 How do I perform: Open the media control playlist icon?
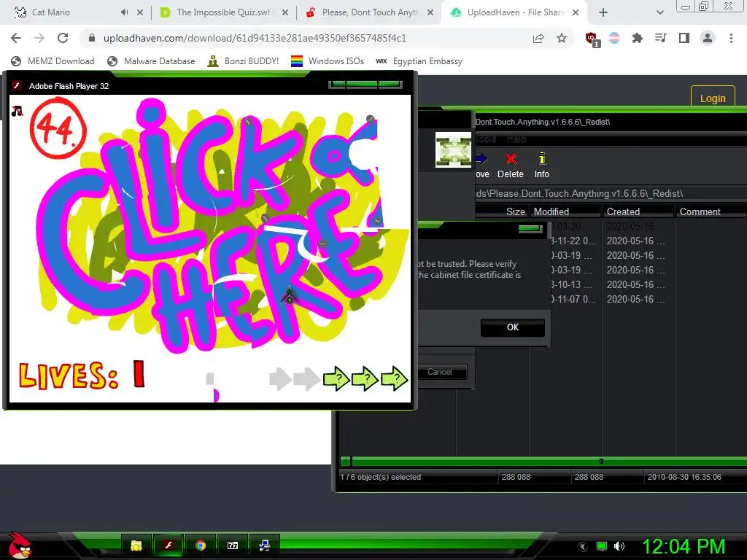[660, 38]
